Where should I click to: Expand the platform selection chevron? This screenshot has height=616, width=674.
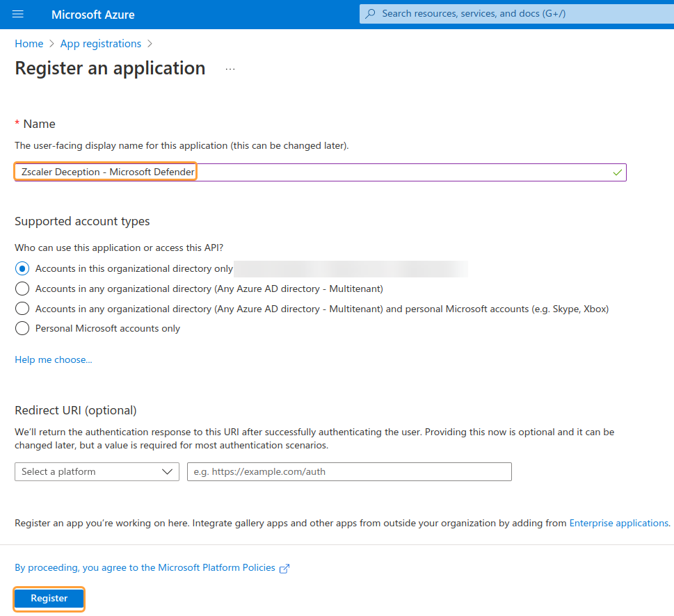click(x=168, y=471)
